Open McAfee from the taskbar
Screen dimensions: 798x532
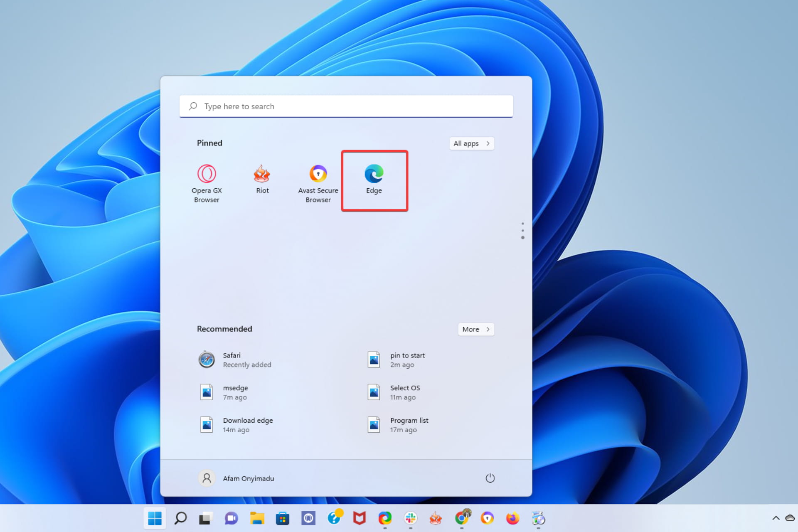(x=359, y=518)
